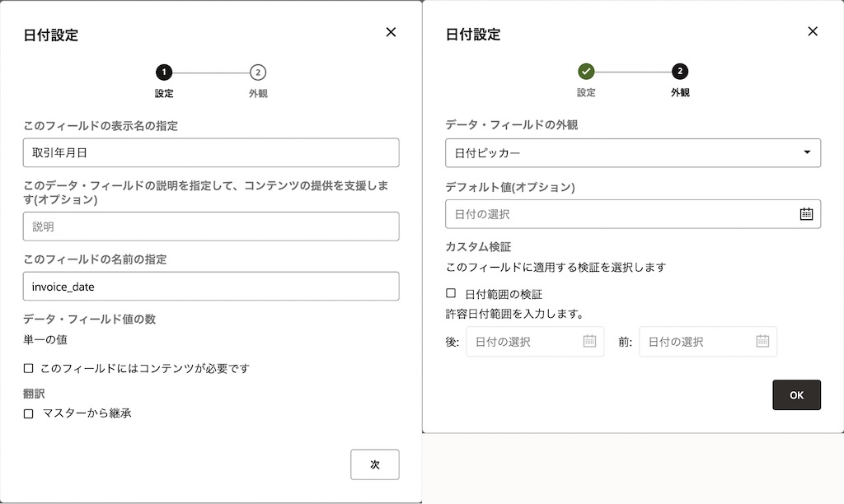Click the 次 button to continue
This screenshot has width=844, height=504.
[375, 464]
